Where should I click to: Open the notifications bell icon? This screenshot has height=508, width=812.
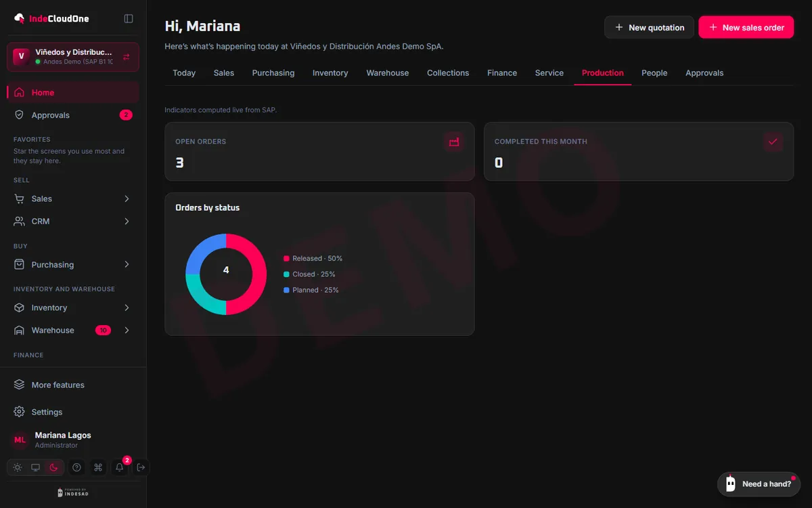click(x=120, y=467)
